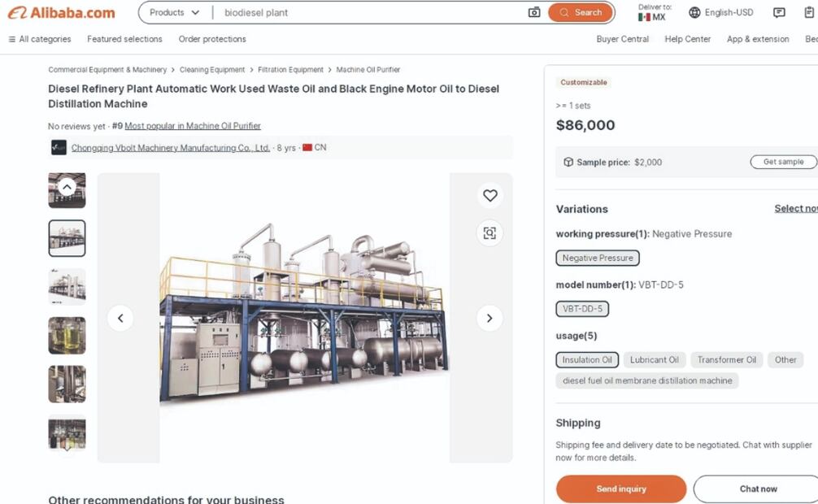Add product to favorites with heart icon
The image size is (818, 504).
[489, 195]
